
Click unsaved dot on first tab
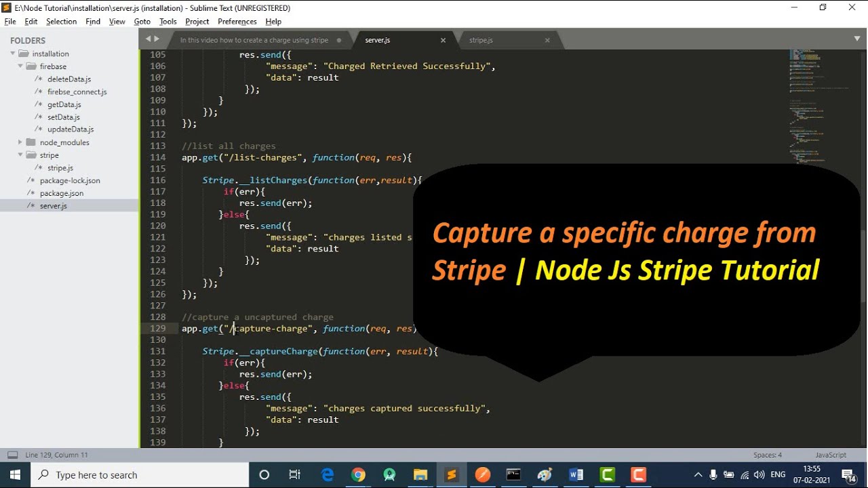click(x=338, y=40)
